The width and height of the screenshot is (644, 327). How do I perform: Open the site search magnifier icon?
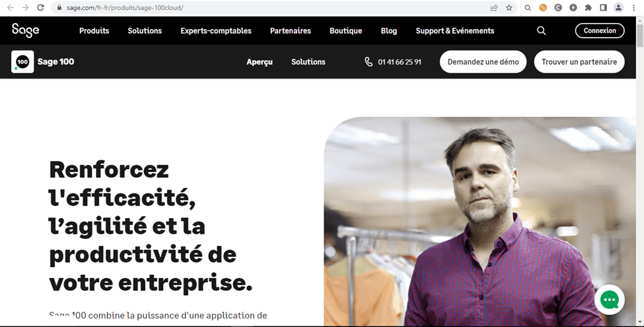point(542,31)
